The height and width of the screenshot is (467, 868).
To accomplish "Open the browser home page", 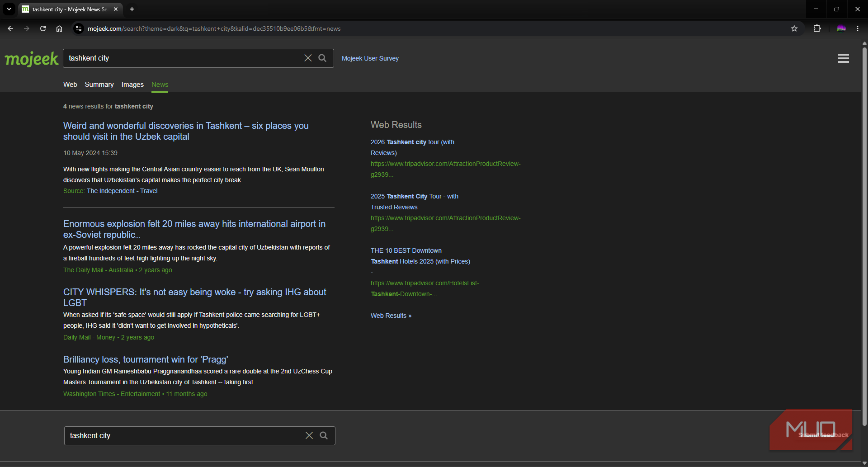I will [x=59, y=28].
